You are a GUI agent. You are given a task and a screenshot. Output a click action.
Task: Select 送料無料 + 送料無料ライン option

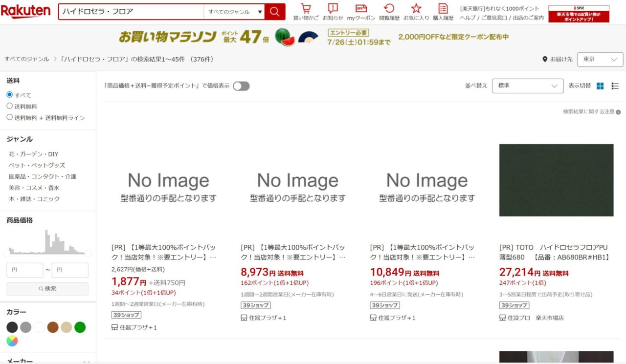click(10, 117)
